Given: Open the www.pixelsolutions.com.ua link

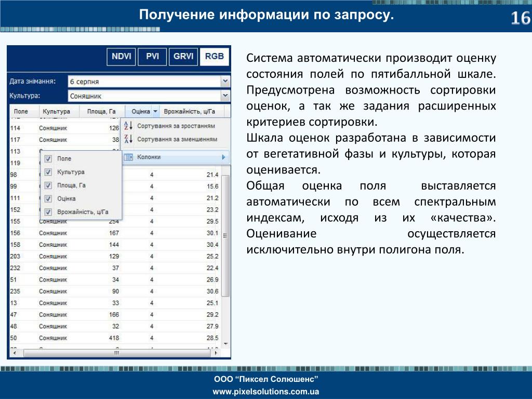Looking at the screenshot, I should coord(265,391).
